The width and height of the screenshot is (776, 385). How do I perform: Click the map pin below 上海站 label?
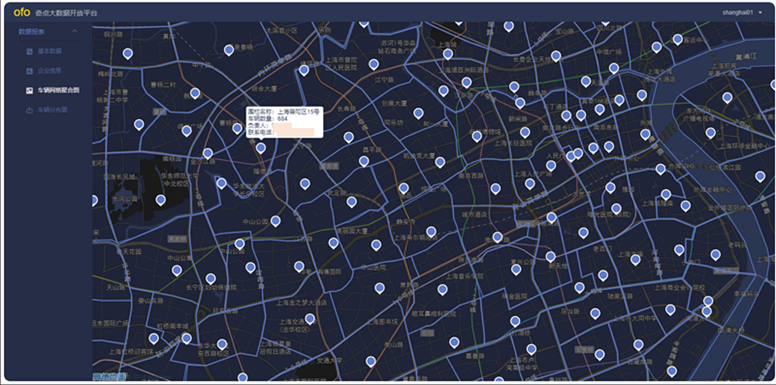(448, 54)
